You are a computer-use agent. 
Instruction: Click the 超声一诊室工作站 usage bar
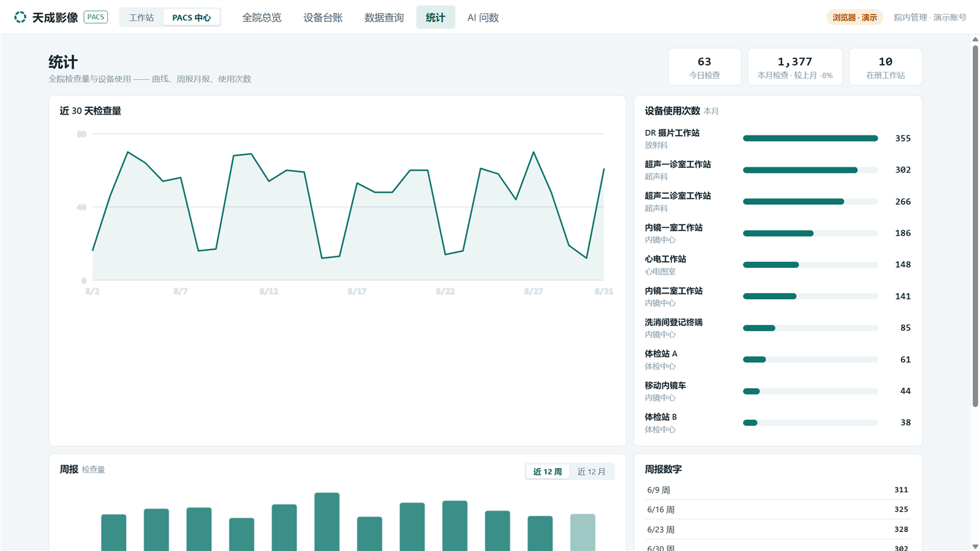pyautogui.click(x=810, y=170)
